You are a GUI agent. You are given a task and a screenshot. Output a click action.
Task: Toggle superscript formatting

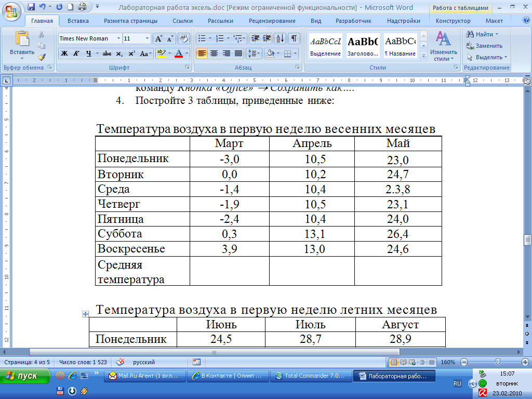pos(131,54)
